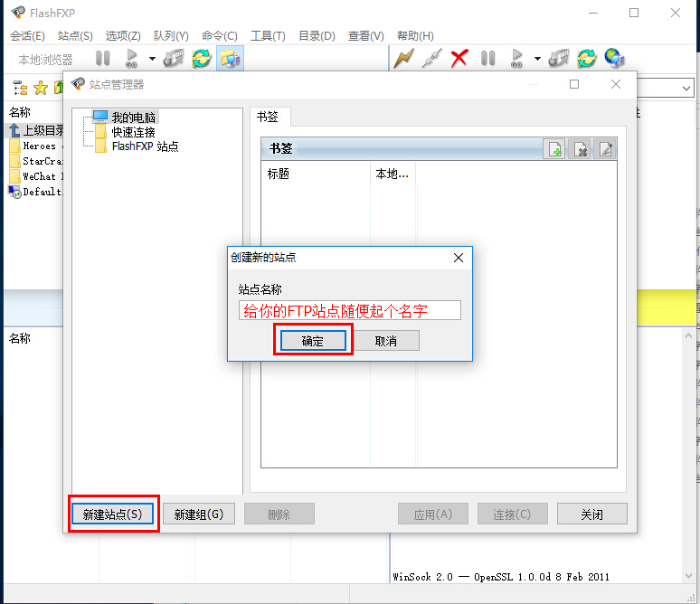This screenshot has width=700, height=604.
Task: Click the yellow star favorites icon
Action: click(41, 88)
